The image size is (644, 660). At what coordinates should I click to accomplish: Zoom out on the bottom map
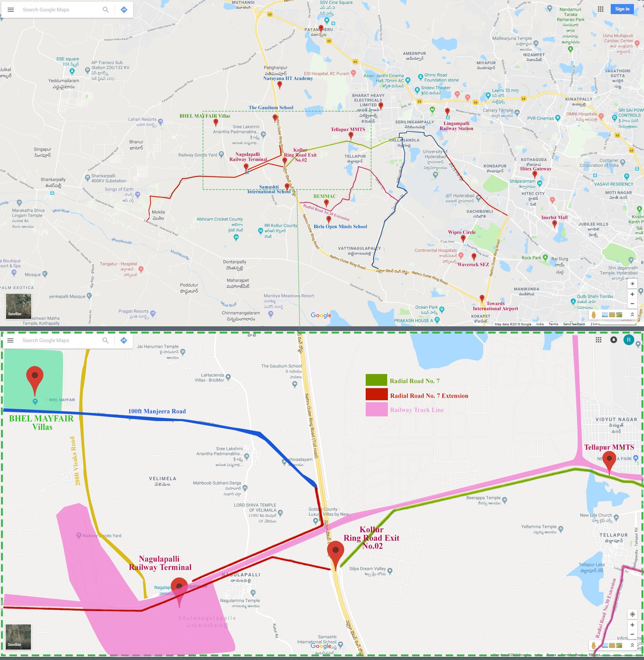(x=632, y=634)
